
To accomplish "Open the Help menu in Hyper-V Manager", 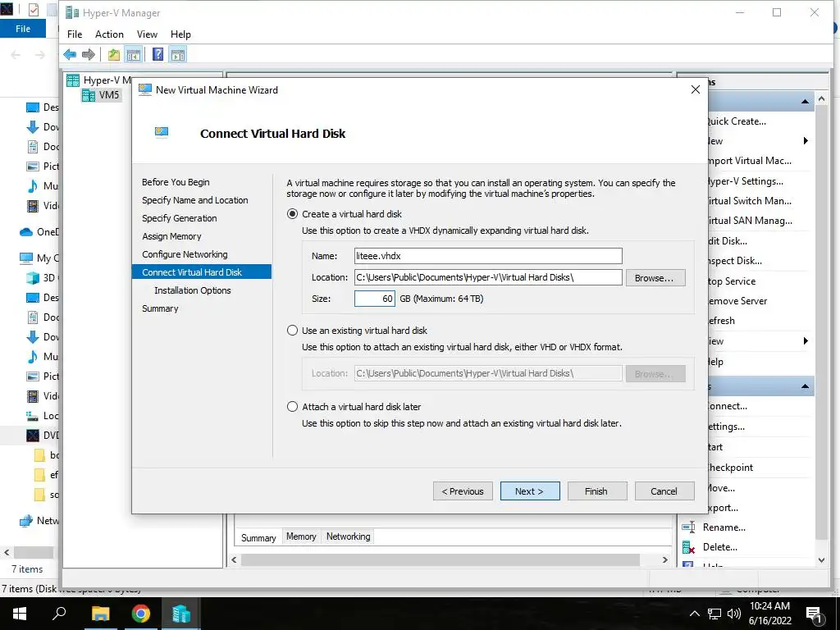I will point(180,34).
